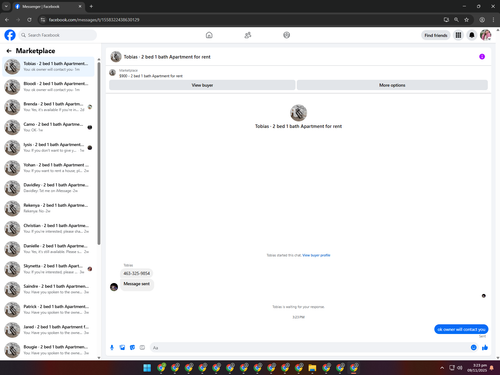Open the Jared conversation
Viewport: 500px width, 375px height.
49,330
